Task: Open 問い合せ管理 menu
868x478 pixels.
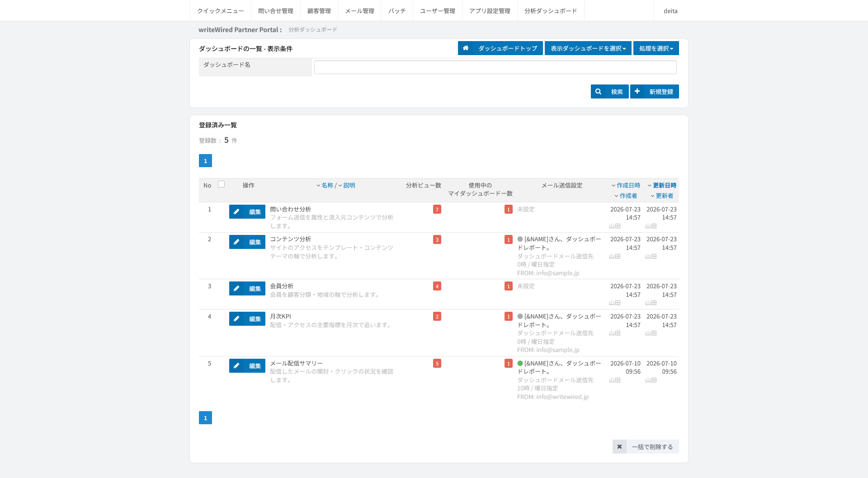Action: 276,10
